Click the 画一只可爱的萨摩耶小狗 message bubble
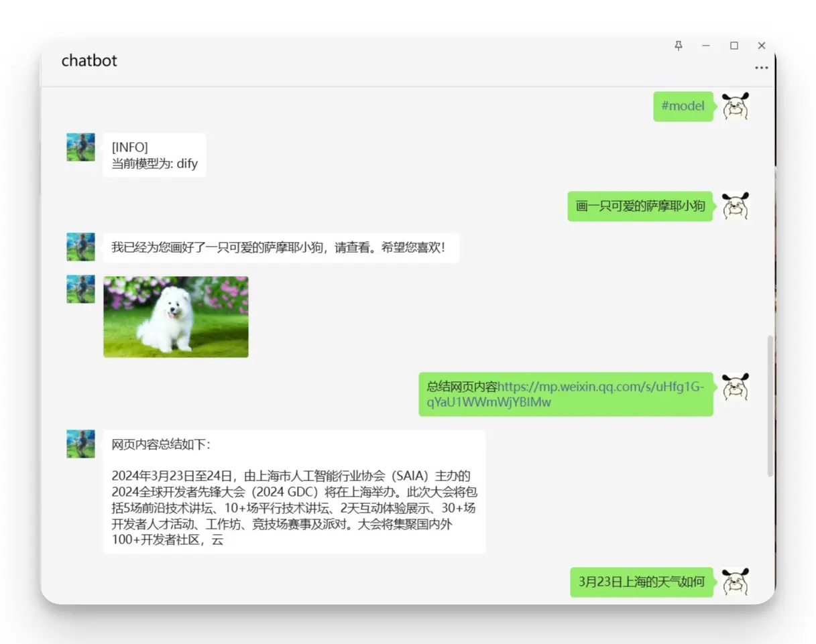Image resolution: width=816 pixels, height=644 pixels. [x=640, y=206]
